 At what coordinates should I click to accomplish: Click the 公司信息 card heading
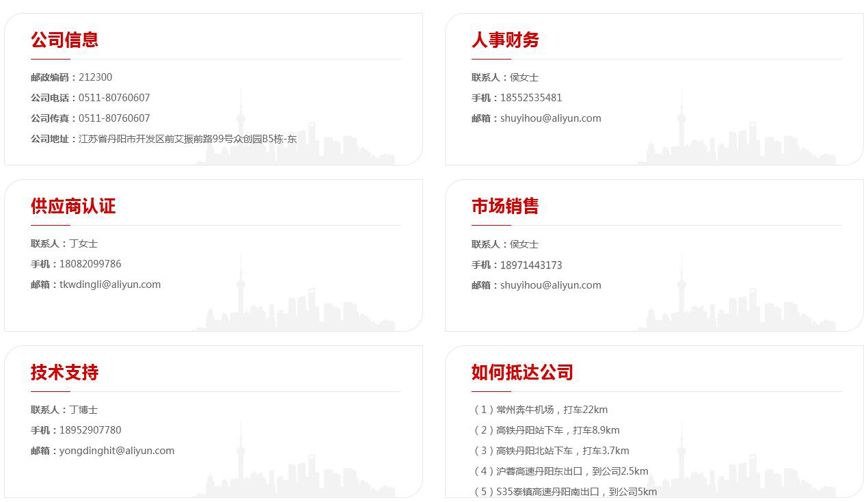coord(64,40)
